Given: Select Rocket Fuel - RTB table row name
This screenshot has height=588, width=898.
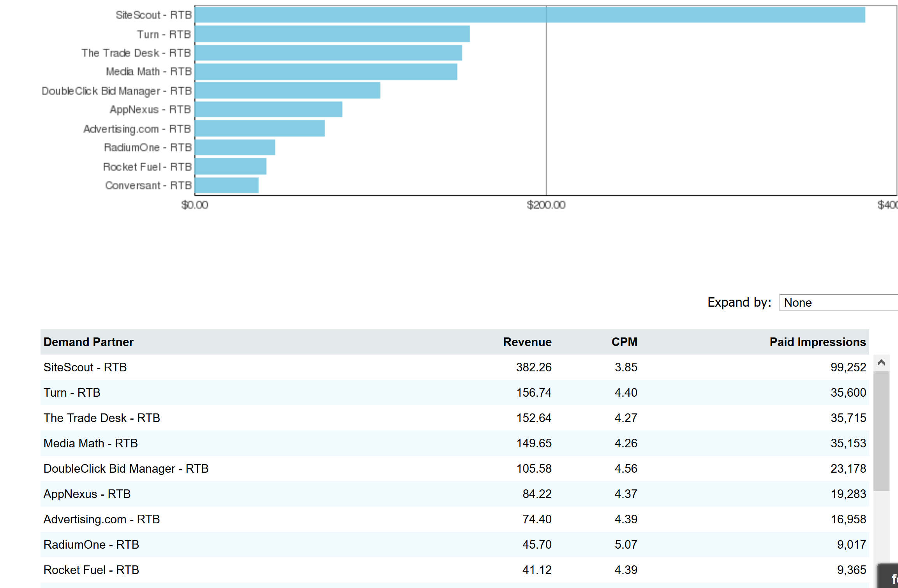Looking at the screenshot, I should 91,570.
